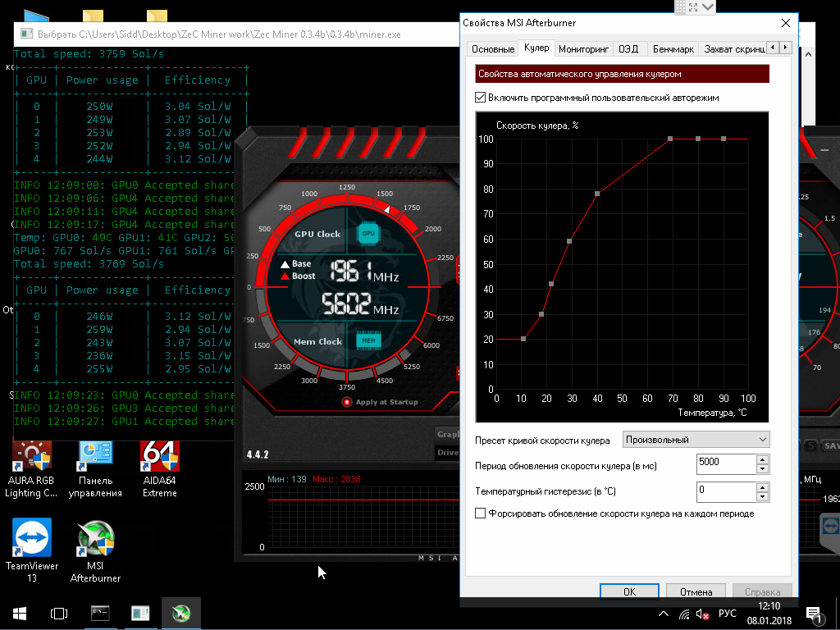Show hidden system tray icons
The image size is (840, 630).
[663, 614]
